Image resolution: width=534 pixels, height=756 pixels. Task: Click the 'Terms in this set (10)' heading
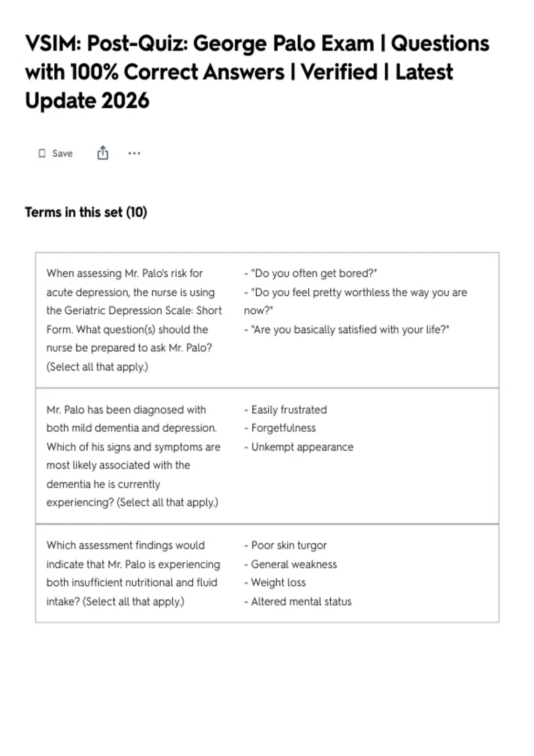(86, 212)
